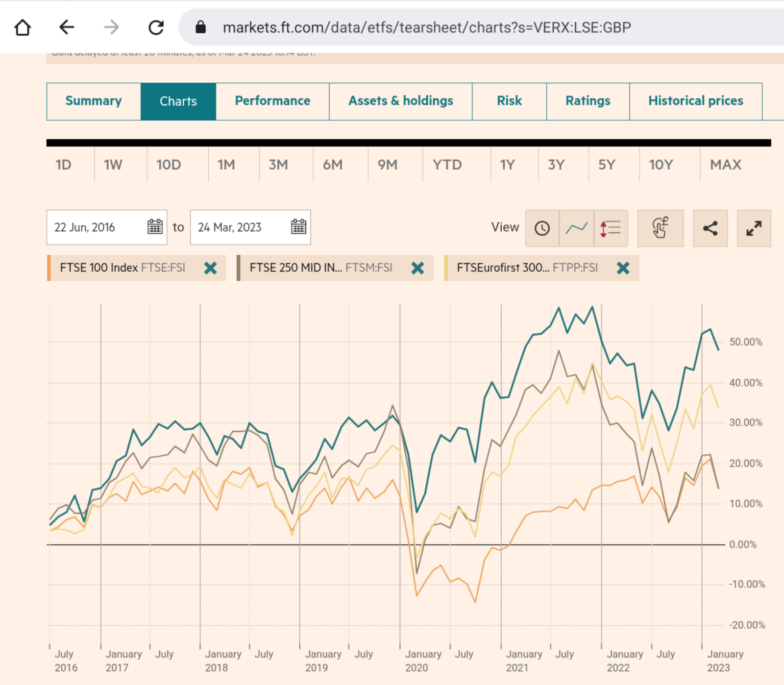Open the share chart icon

click(x=710, y=228)
